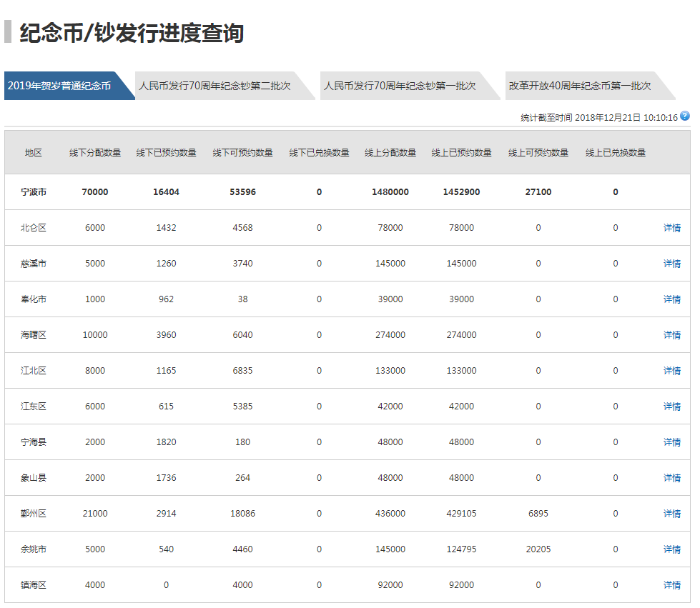Open 镇海区 details link
Image resolution: width=700 pixels, height=608 pixels.
point(671,585)
